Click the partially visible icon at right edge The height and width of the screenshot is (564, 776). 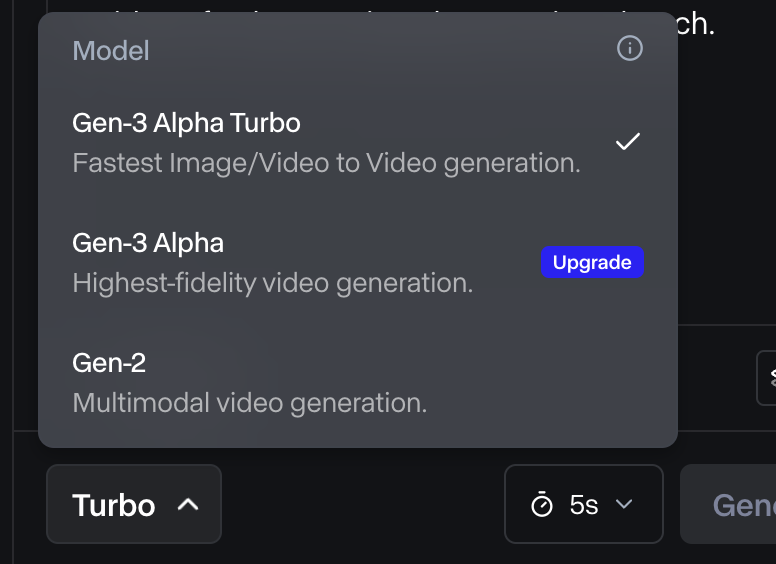[769, 377]
